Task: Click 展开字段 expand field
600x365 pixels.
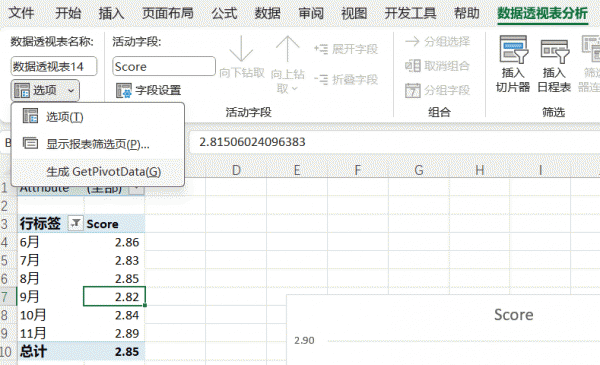Action: 346,49
